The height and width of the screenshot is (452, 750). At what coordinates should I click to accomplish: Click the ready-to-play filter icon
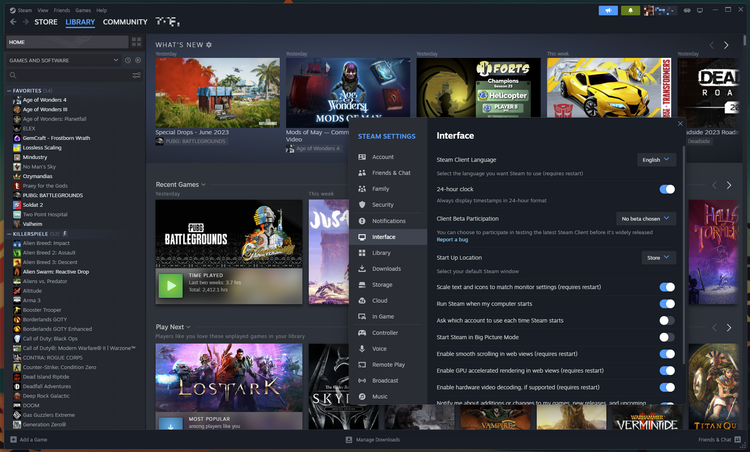click(x=138, y=60)
